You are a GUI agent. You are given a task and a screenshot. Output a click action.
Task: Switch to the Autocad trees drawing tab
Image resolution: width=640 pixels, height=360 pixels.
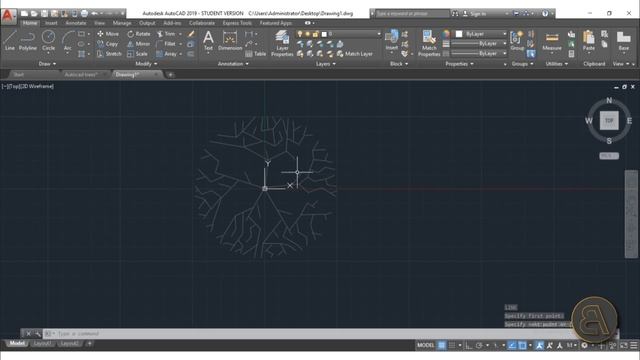81,75
